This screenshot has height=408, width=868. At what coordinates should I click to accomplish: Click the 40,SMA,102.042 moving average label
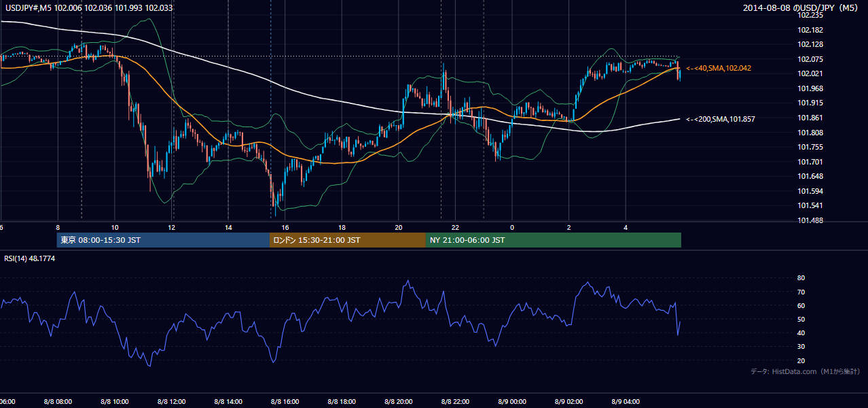719,69
